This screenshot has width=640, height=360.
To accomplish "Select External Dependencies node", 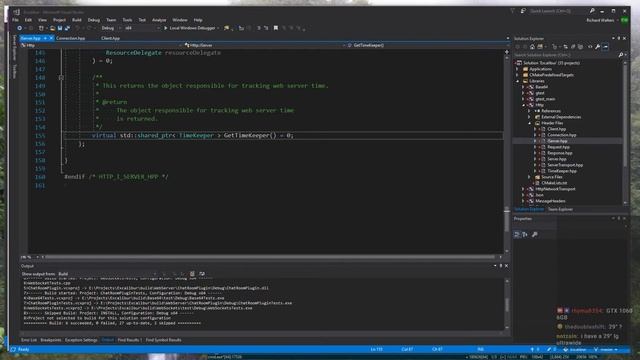I will coord(561,117).
